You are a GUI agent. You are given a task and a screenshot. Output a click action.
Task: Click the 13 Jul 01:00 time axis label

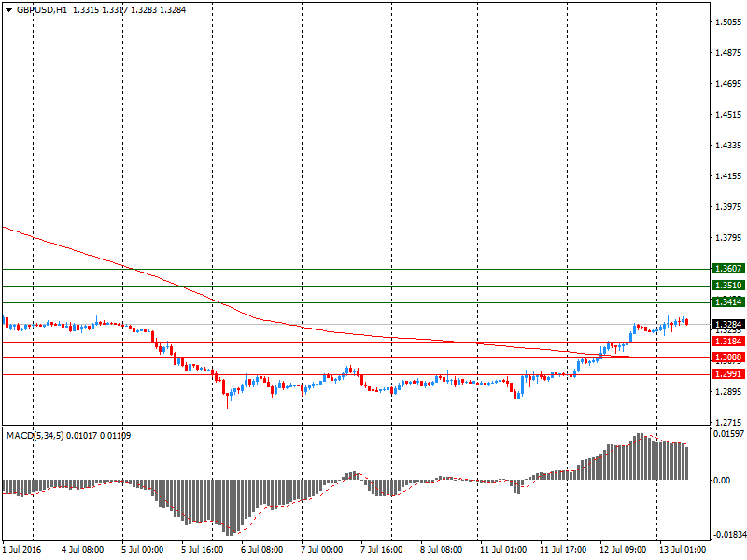[683, 550]
